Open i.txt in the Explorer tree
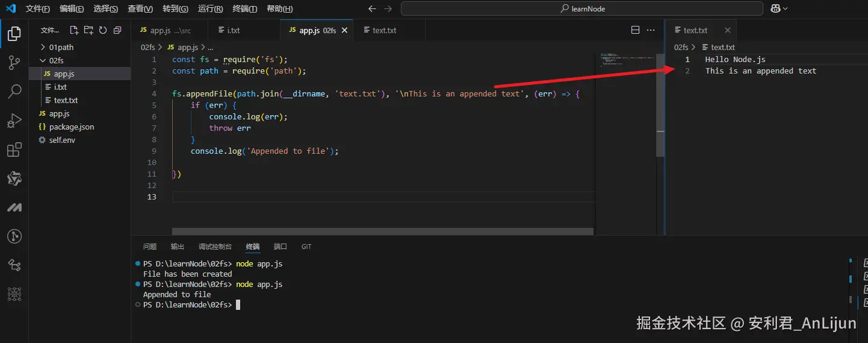Image resolution: width=868 pixels, height=343 pixels. [80, 87]
